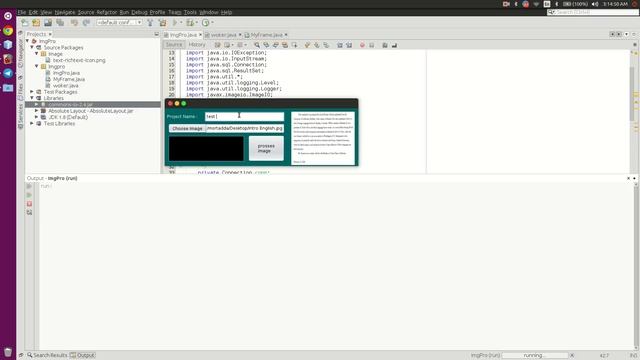Select text-richtext-icon.png in project tree

79,60
